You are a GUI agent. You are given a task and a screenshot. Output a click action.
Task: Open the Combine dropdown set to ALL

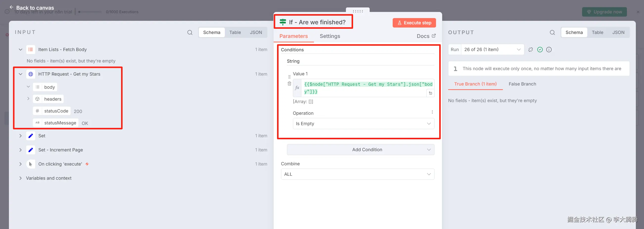[x=358, y=174]
